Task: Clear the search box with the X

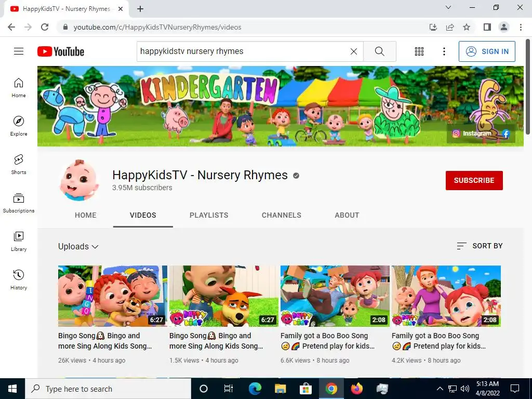Action: pyautogui.click(x=353, y=51)
